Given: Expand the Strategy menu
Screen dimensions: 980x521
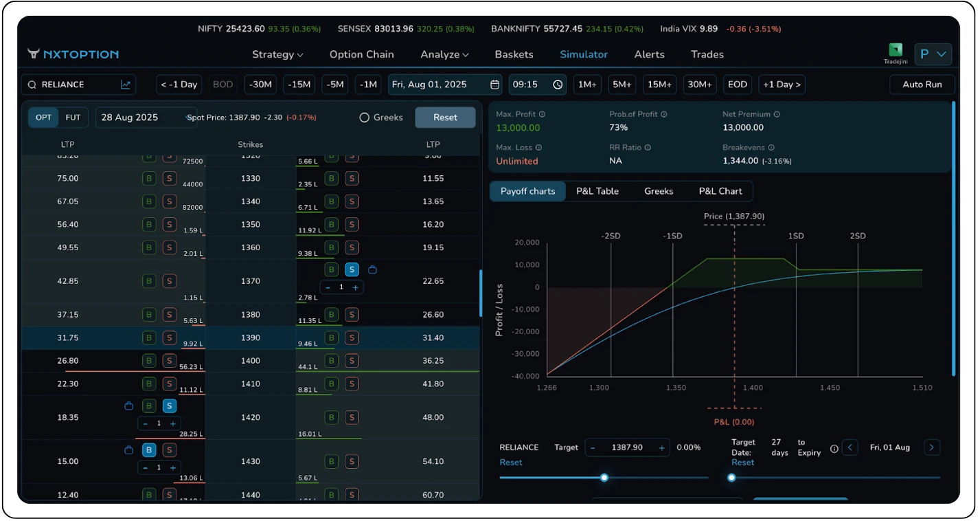Looking at the screenshot, I should 277,54.
